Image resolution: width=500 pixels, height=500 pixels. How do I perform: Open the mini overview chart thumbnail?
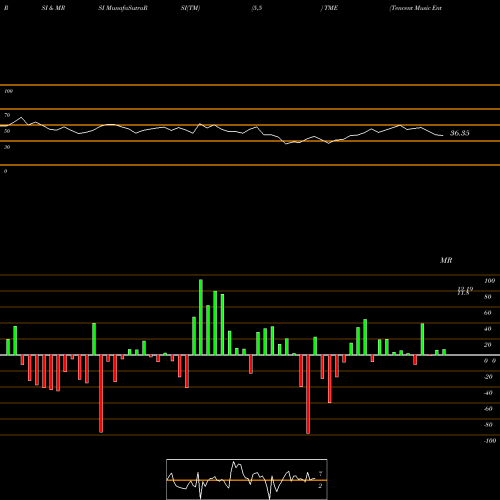pos(247,479)
